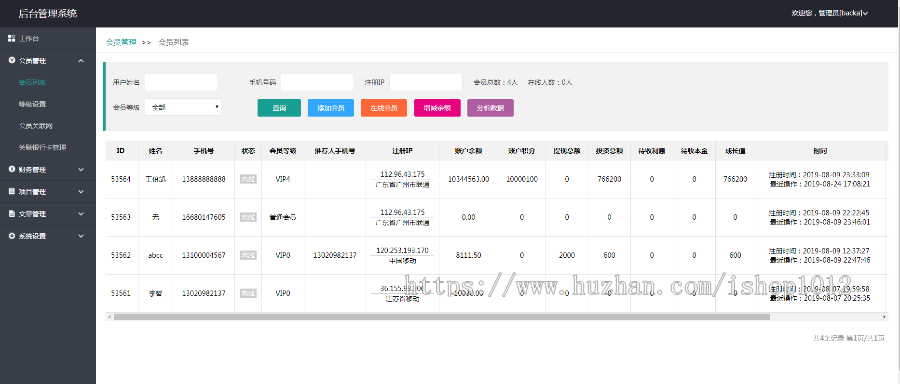This screenshot has width=900, height=384.
Task: Focus the 手机号码 search input
Action: (x=317, y=82)
